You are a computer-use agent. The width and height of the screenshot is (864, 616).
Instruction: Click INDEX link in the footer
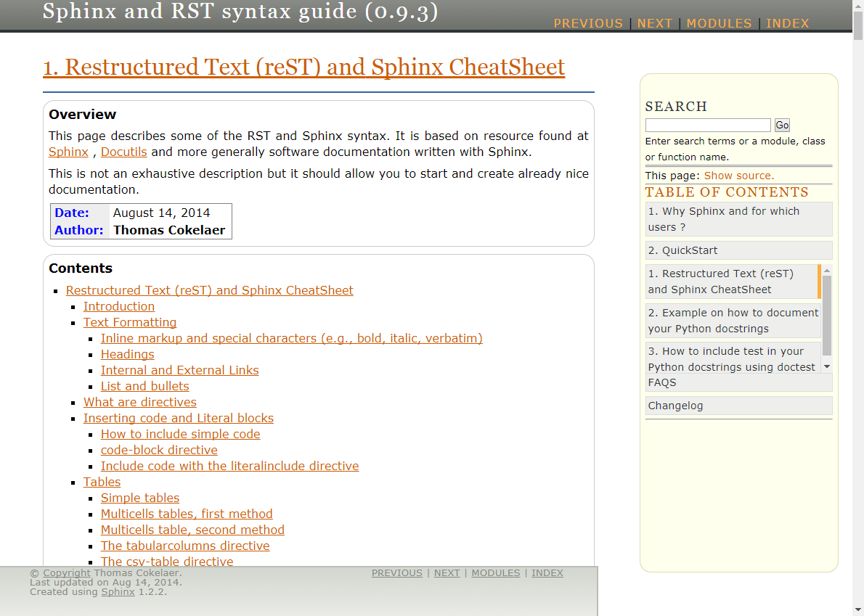[547, 572]
